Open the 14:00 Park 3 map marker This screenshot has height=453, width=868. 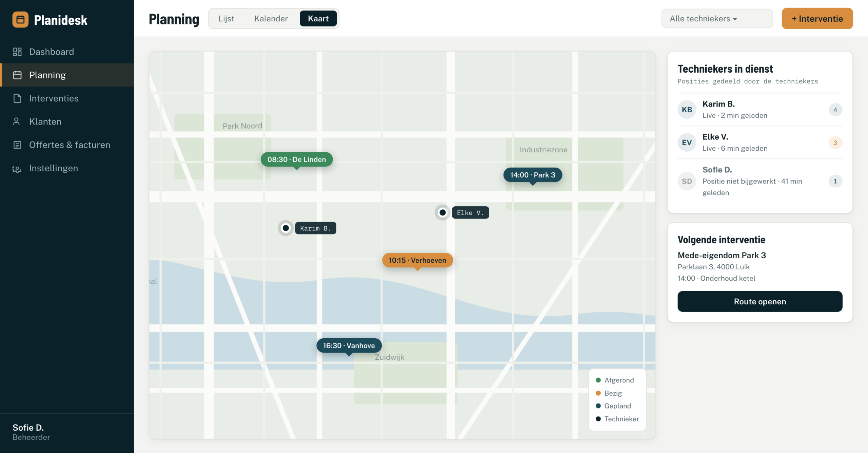(x=533, y=175)
